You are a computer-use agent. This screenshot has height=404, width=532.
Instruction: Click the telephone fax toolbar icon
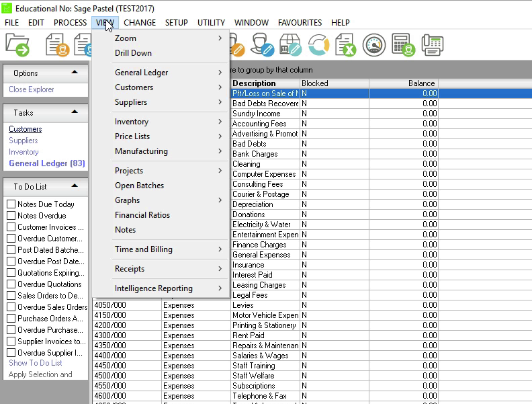tap(432, 46)
